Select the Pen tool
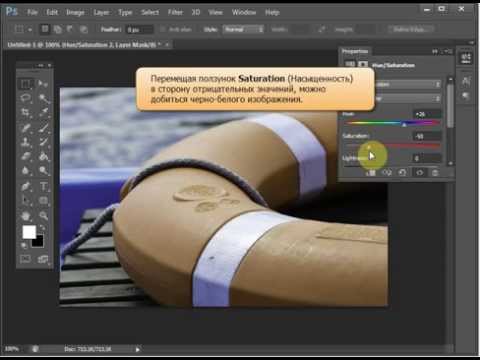 [x=26, y=186]
